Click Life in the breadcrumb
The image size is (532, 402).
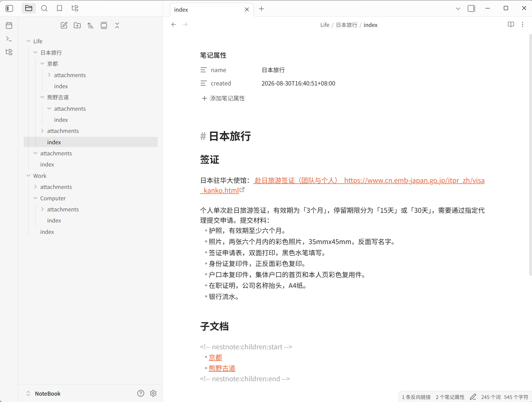tap(325, 25)
